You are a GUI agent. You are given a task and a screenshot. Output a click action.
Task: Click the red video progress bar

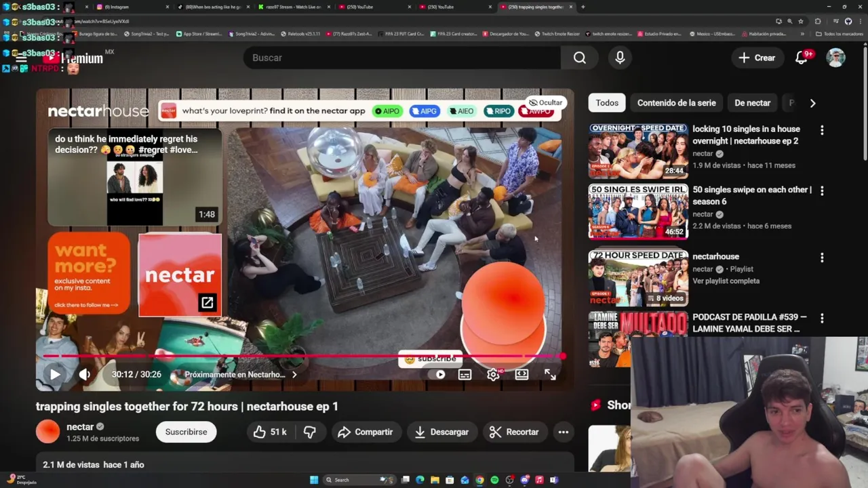click(302, 356)
